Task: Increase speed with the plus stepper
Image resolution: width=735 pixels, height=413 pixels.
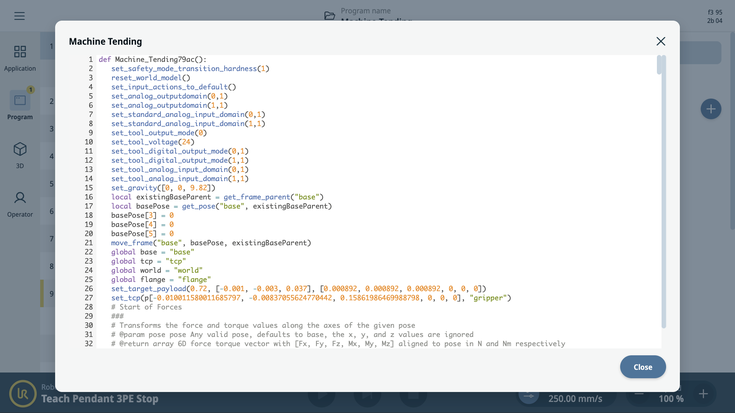Action: 703,394
